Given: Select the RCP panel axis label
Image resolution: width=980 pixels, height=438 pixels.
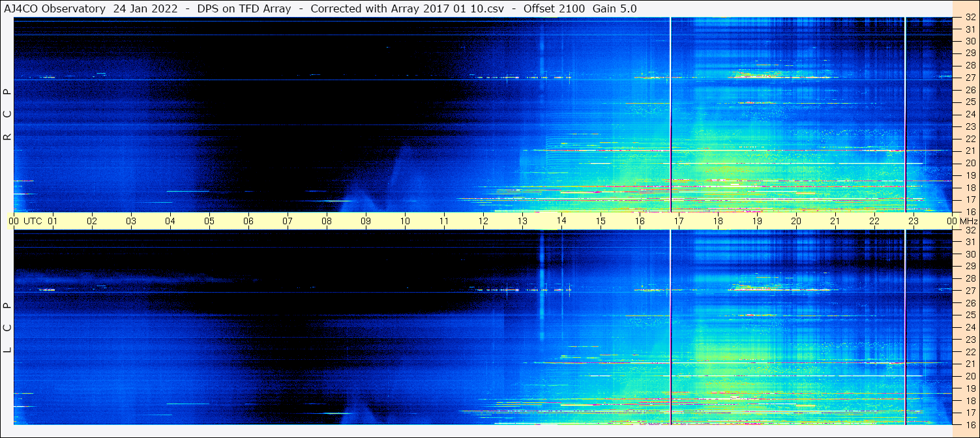Looking at the screenshot, I should tap(8, 115).
